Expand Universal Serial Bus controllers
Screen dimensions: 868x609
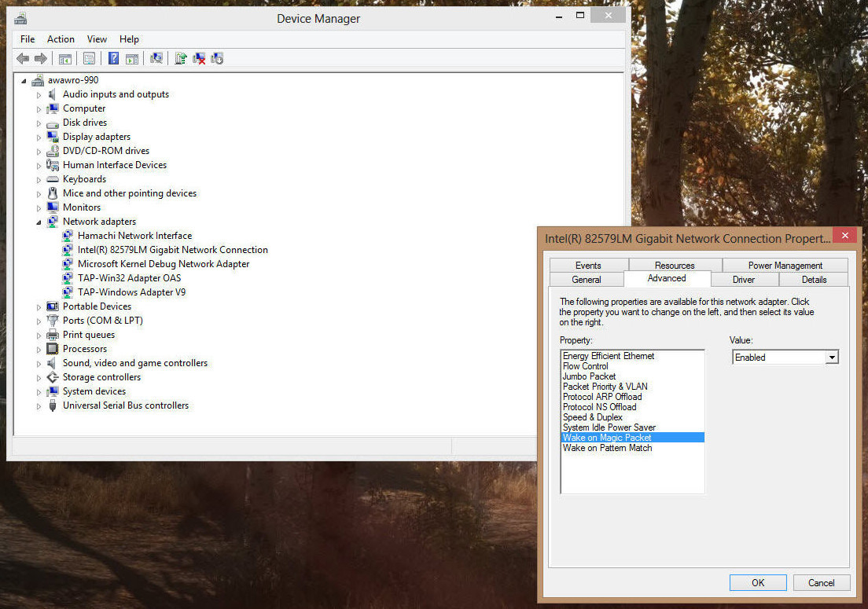39,406
